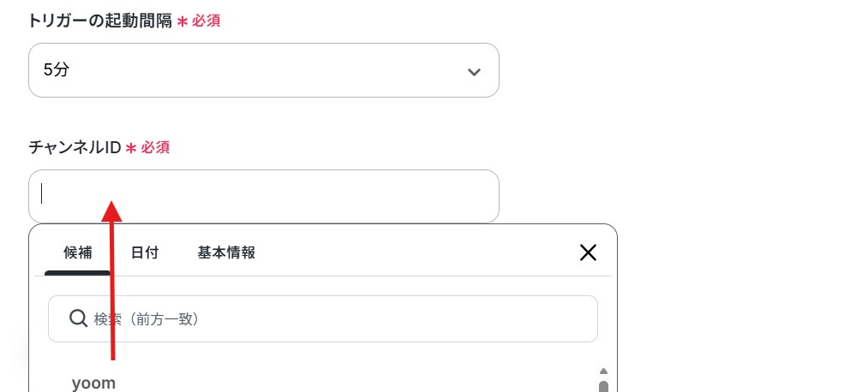The width and height of the screenshot is (868, 392).
Task: Switch to the 日付 tab
Action: (145, 252)
